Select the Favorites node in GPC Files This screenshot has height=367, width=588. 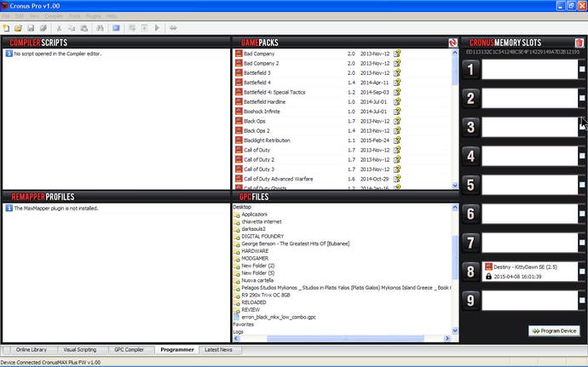244,324
